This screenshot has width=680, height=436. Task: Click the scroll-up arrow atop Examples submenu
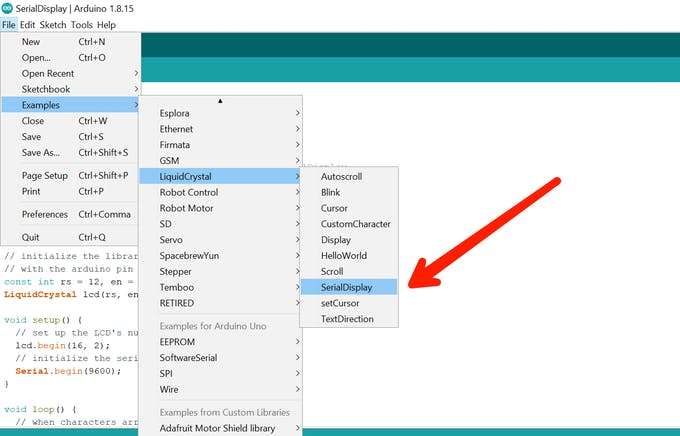(x=220, y=101)
